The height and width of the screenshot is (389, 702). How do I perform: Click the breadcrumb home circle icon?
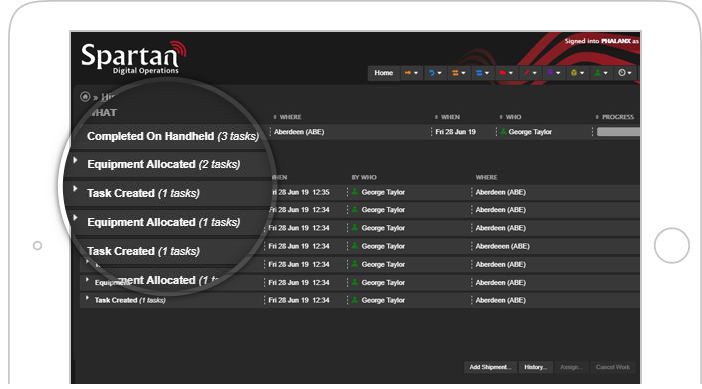pos(85,97)
